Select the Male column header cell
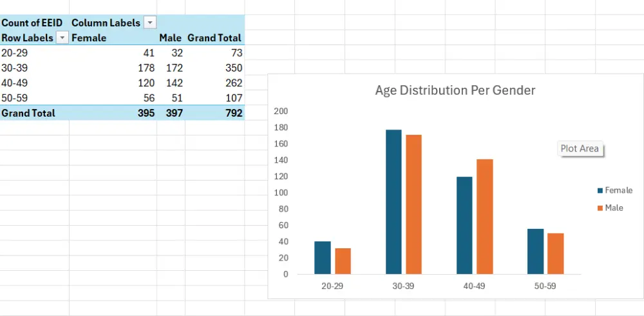This screenshot has width=644, height=316. point(171,38)
